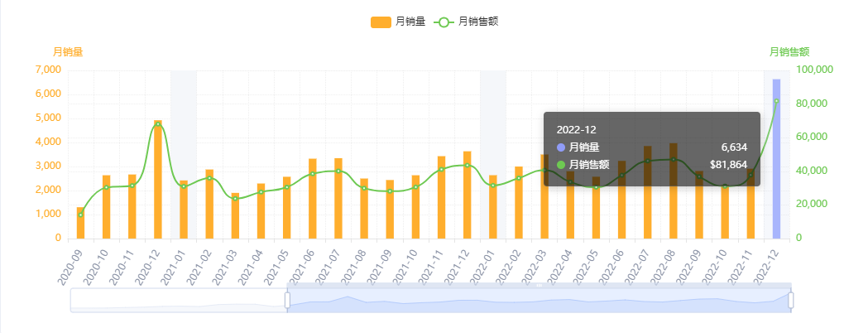The height and width of the screenshot is (333, 868).
Task: Click the 2021-09 bar
Action: click(390, 210)
